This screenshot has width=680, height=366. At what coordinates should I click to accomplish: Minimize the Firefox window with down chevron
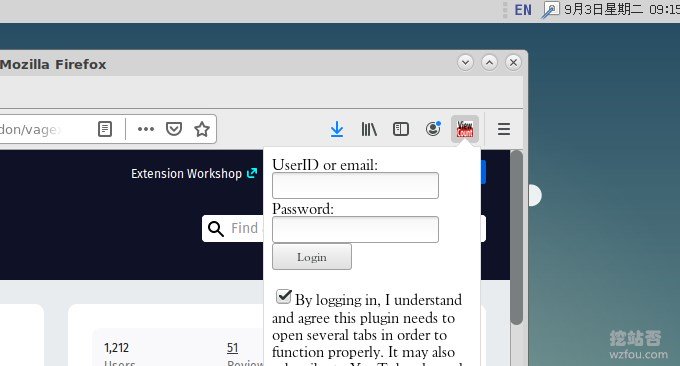click(465, 63)
